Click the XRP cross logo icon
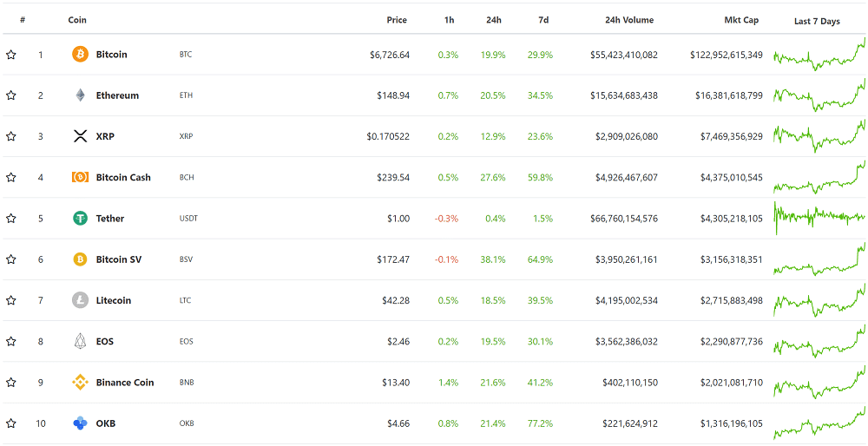 click(x=80, y=136)
